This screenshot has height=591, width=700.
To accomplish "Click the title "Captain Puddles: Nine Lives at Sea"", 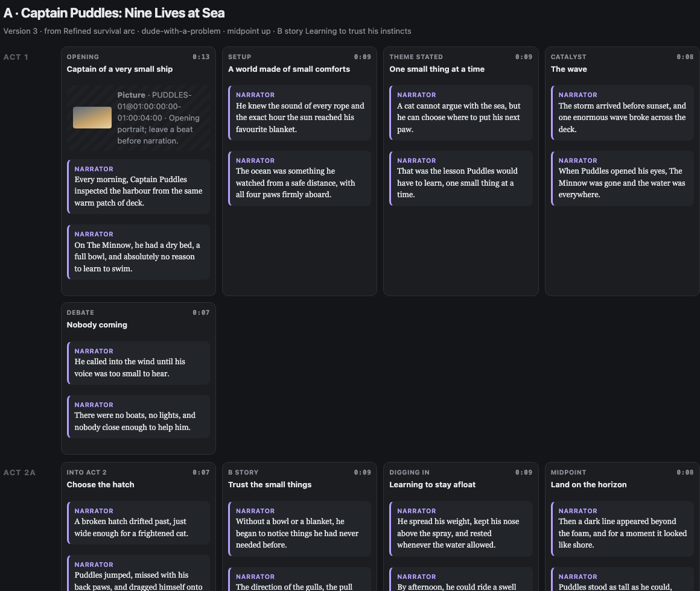I will click(122, 13).
